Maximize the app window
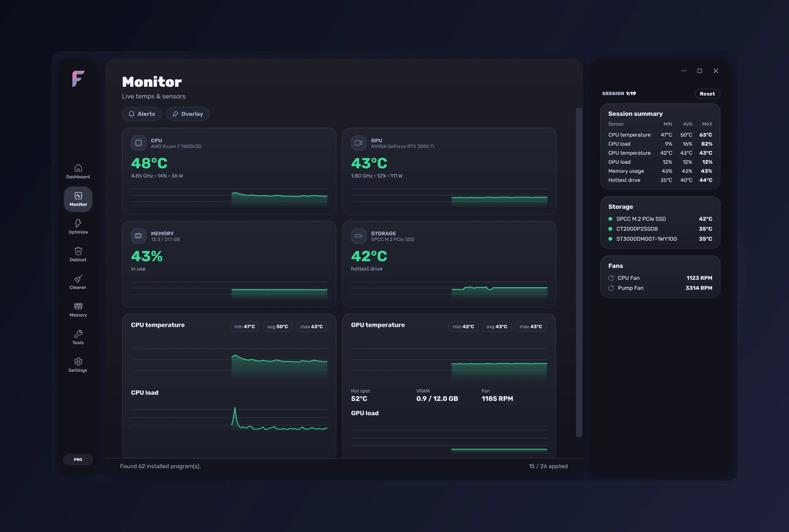789x532 pixels. [700, 71]
